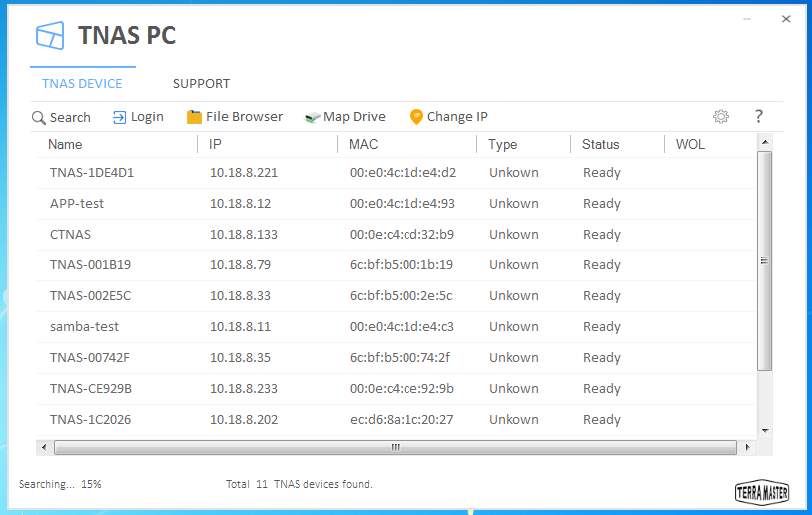Image resolution: width=812 pixels, height=515 pixels.
Task: Select the TNAS DEVICE tab
Action: click(x=82, y=84)
